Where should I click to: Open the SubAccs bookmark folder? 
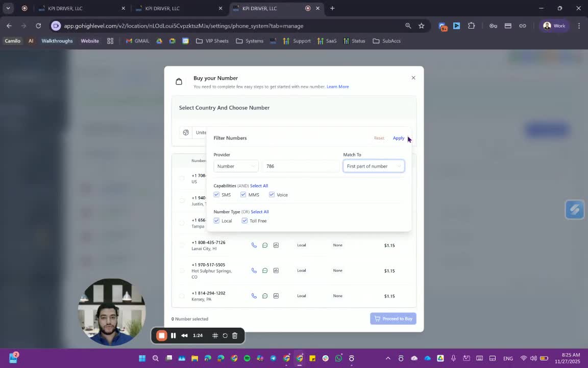[386, 41]
